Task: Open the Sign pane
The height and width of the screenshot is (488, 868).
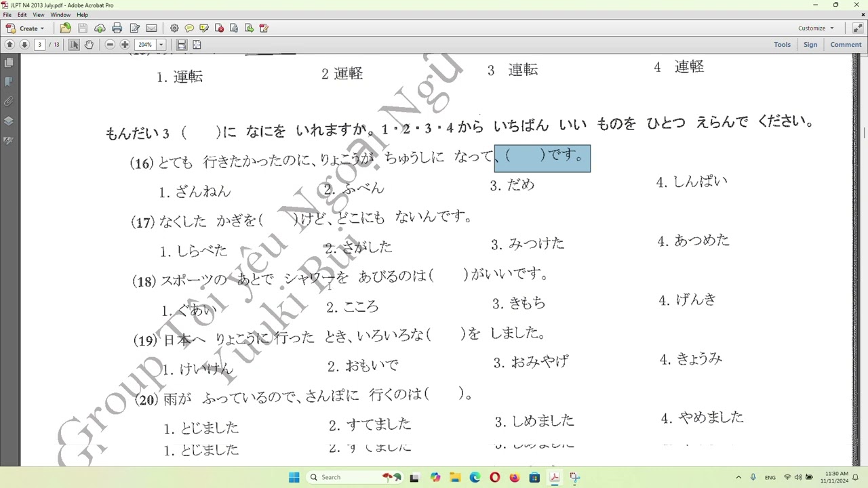Action: [810, 45]
